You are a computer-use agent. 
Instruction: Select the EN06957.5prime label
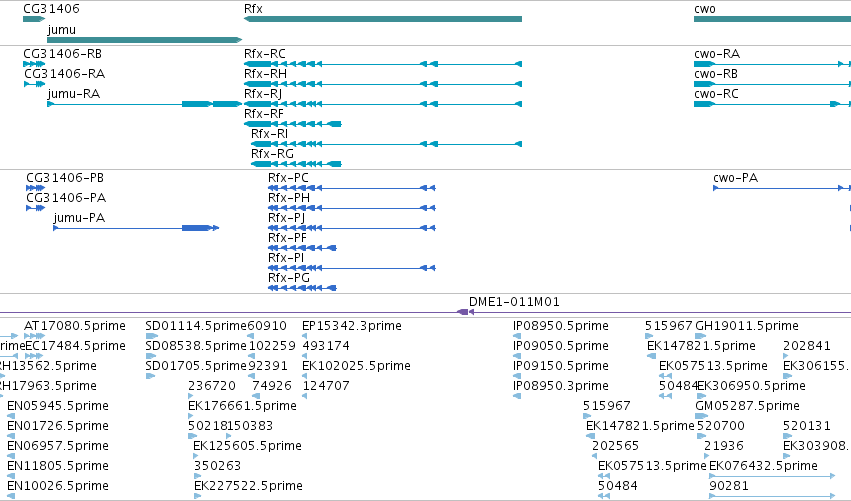[58, 446]
